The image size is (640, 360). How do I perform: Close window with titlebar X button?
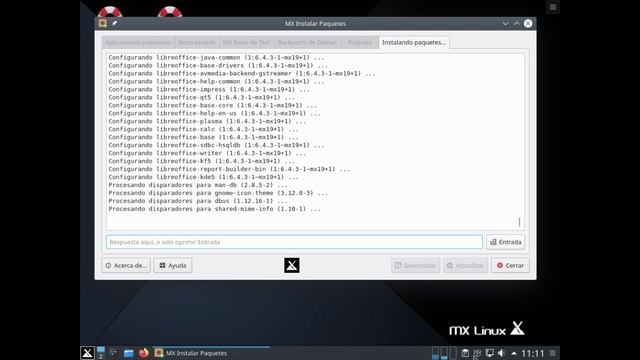(528, 24)
